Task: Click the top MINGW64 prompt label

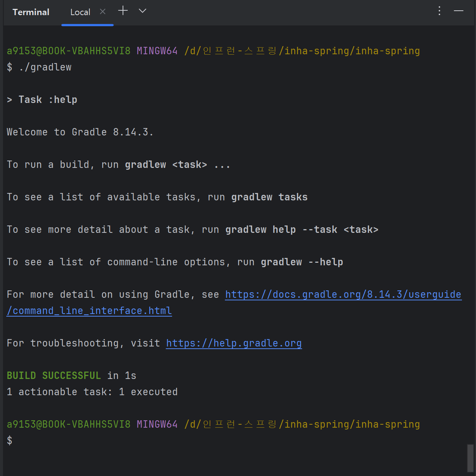Action: point(157,51)
